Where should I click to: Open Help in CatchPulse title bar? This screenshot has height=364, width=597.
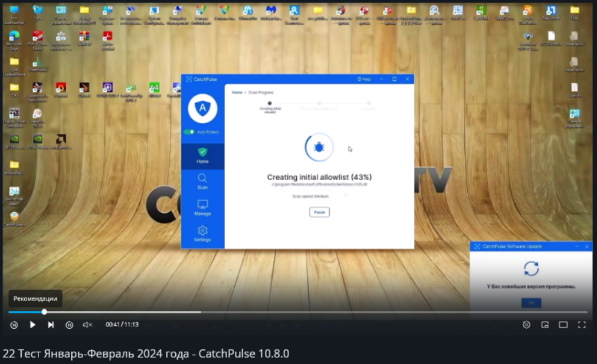pos(364,79)
